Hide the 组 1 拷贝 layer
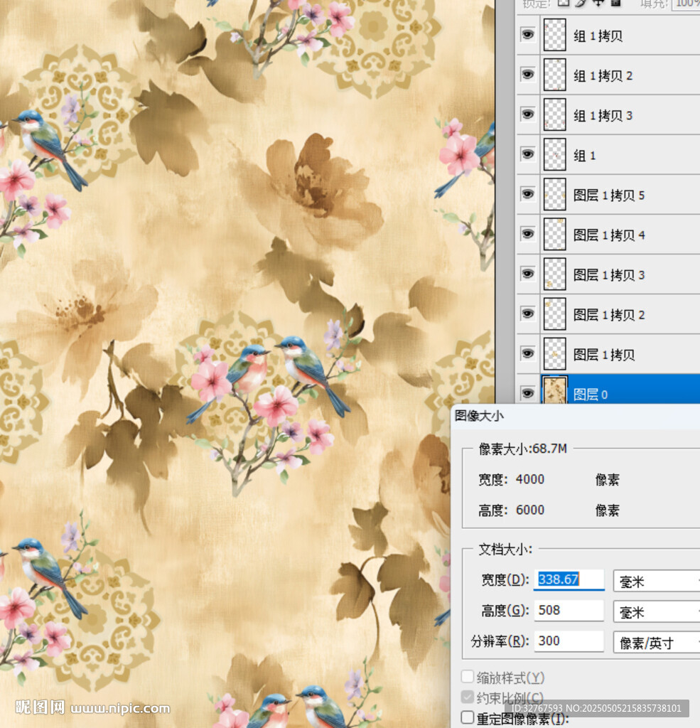Screen dimensions: 700x728 (x=527, y=34)
